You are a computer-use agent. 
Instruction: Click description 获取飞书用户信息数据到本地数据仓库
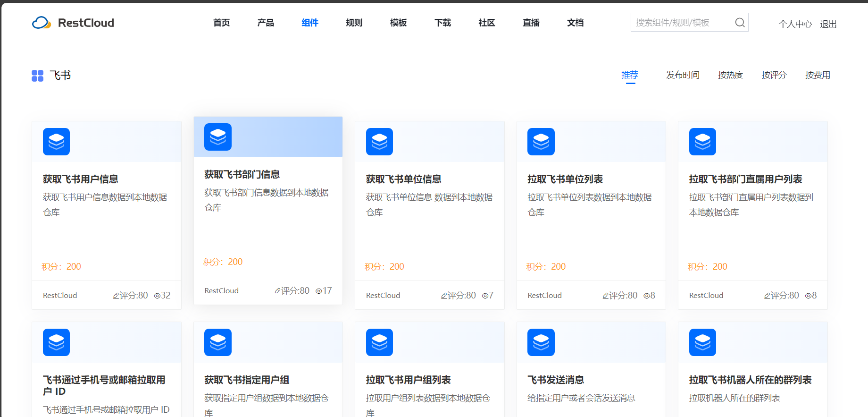[x=105, y=205]
